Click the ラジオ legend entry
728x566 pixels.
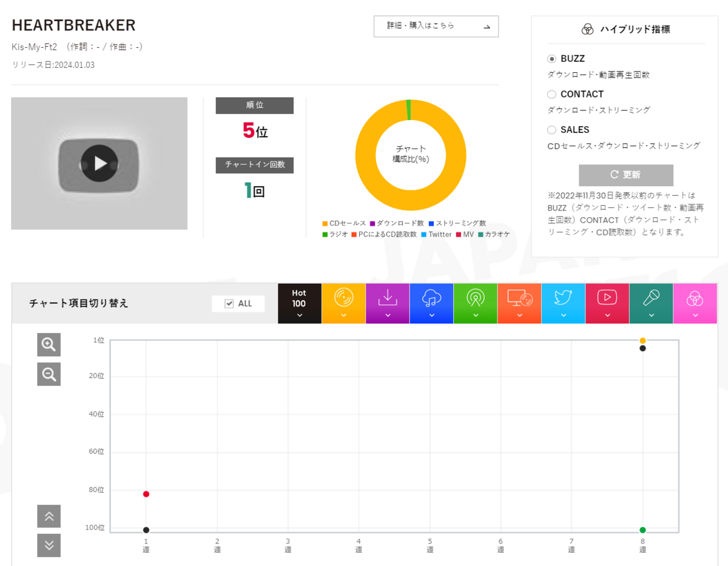pyautogui.click(x=335, y=234)
